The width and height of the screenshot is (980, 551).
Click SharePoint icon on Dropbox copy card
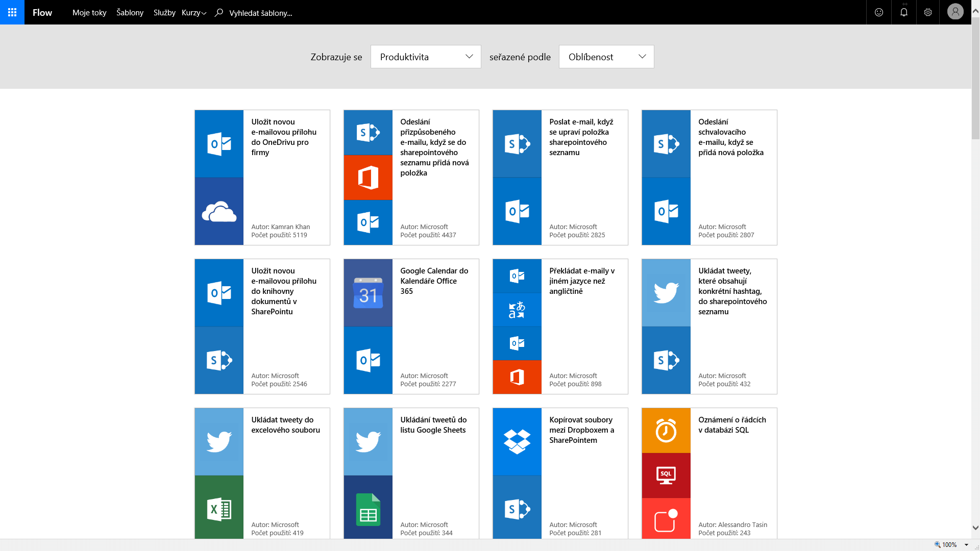pos(517,509)
